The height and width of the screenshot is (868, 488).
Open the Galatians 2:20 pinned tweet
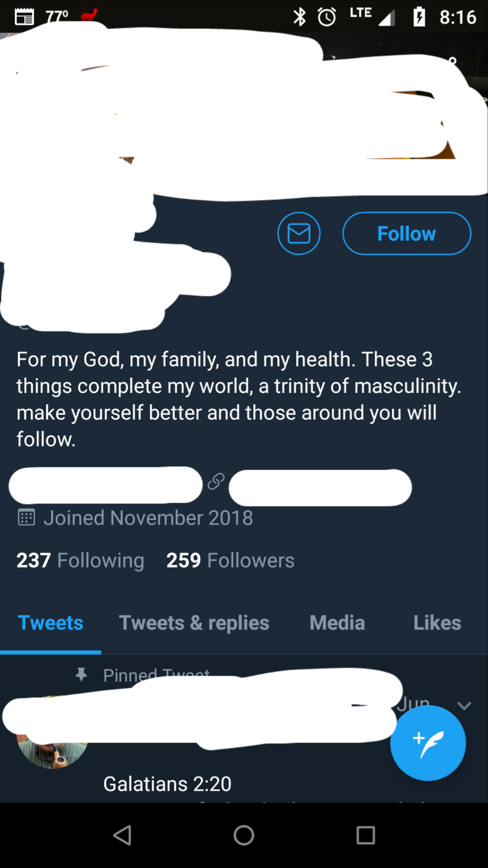pos(167,784)
